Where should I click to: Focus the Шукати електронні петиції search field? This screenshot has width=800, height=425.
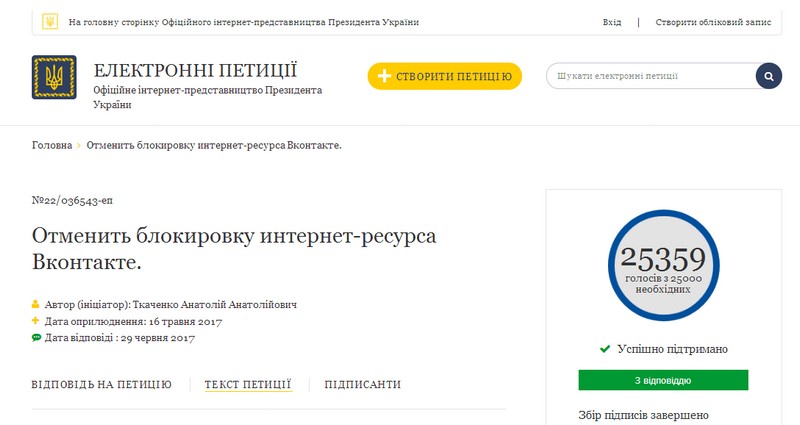tap(652, 76)
